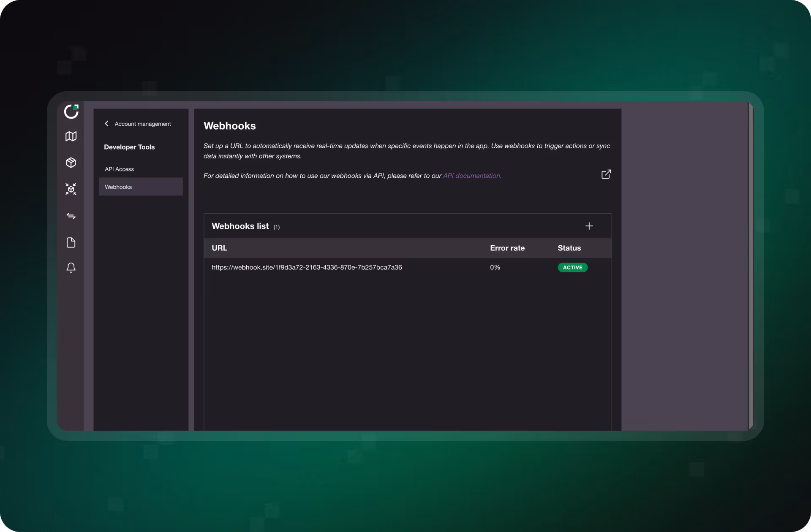Viewport: 811px width, 532px height.
Task: Click the vertical scrollbar on the right edge
Action: click(751, 266)
